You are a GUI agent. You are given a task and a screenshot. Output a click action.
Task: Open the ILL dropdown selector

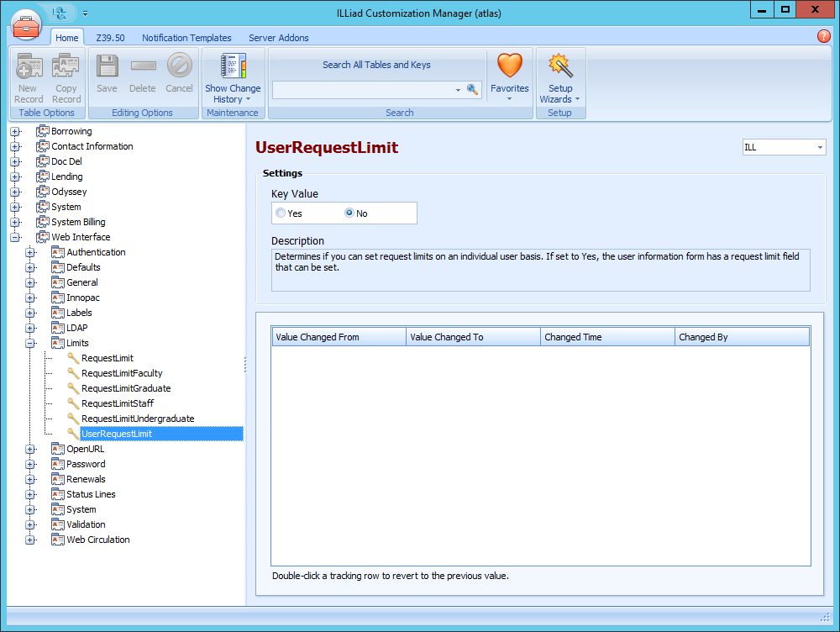[784, 147]
